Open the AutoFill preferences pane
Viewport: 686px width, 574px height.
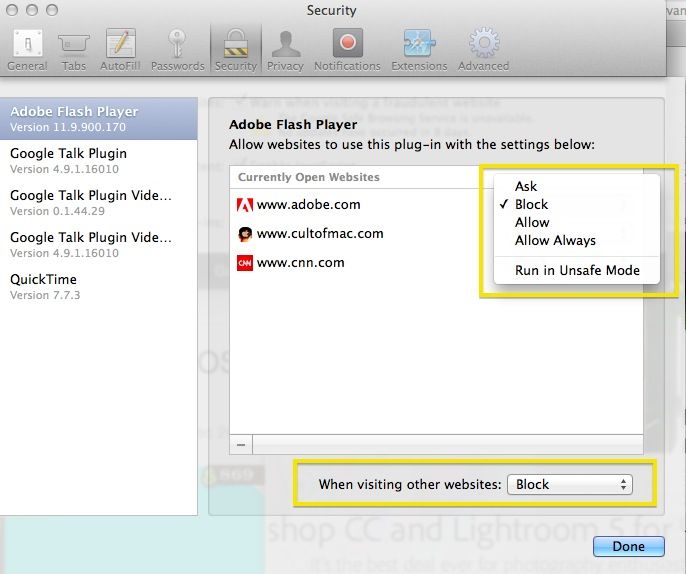click(121, 49)
